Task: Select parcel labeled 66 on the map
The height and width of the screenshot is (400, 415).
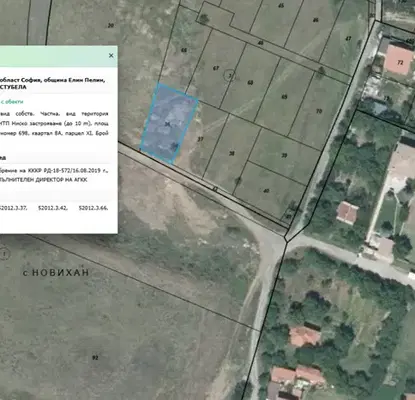Action: [x=184, y=50]
